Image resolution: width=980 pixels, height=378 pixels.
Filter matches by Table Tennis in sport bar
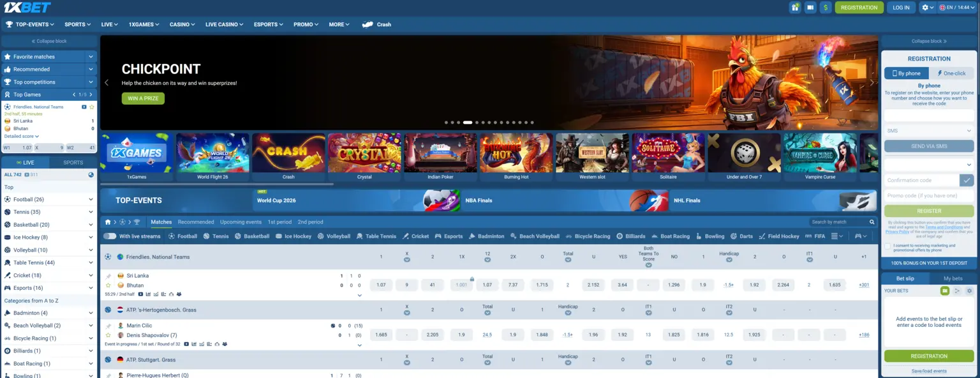376,236
